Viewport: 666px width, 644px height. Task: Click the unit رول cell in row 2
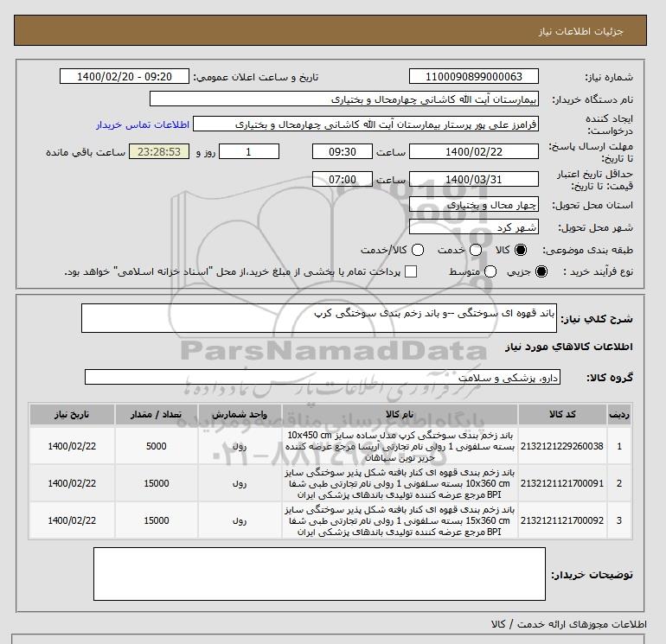[x=240, y=483]
